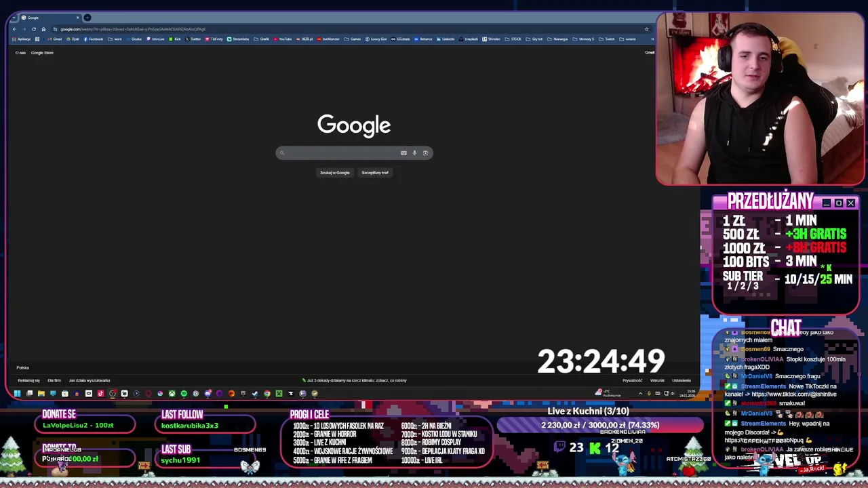Open the Behance bookmark
Image resolution: width=868 pixels, height=488 pixels.
pyautogui.click(x=423, y=39)
